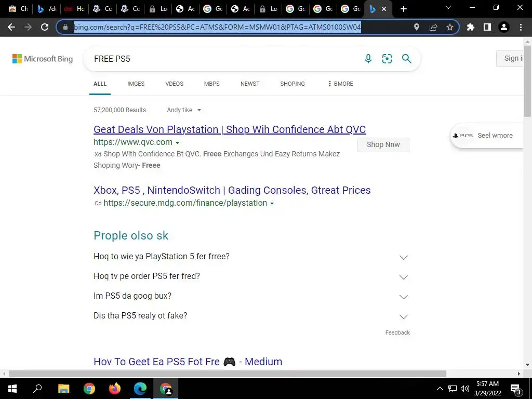Open dropdown arrow beside secure.mdg.com URL
The width and height of the screenshot is (532, 399).
(x=272, y=204)
